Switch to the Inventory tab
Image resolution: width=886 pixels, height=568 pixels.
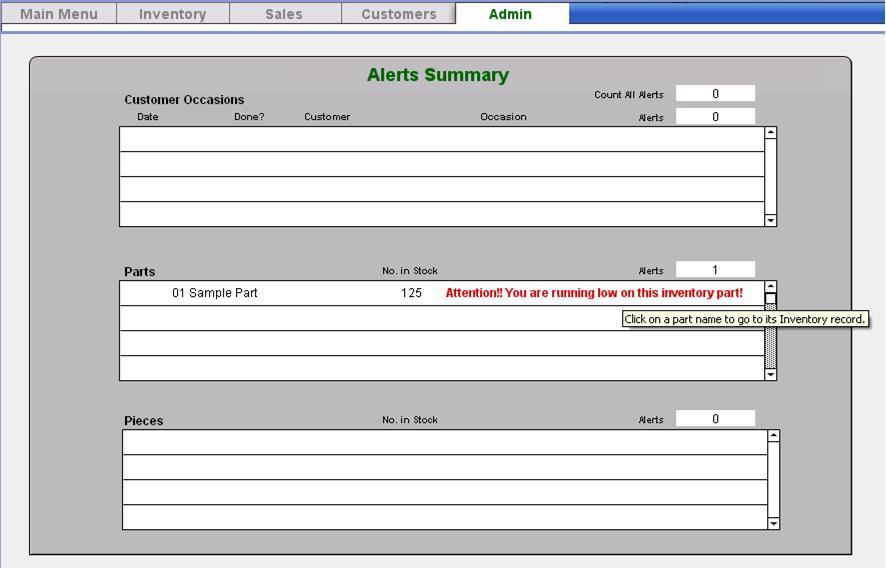point(172,14)
